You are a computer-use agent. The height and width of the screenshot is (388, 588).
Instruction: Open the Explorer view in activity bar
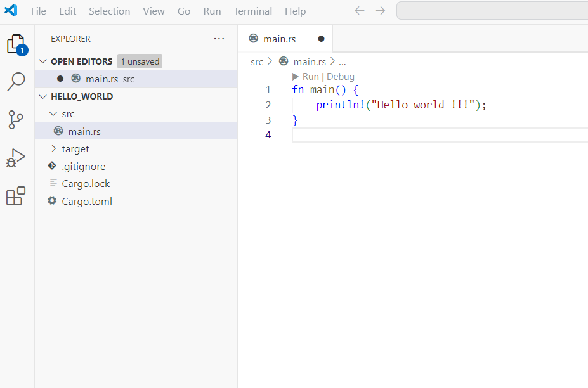click(x=17, y=44)
